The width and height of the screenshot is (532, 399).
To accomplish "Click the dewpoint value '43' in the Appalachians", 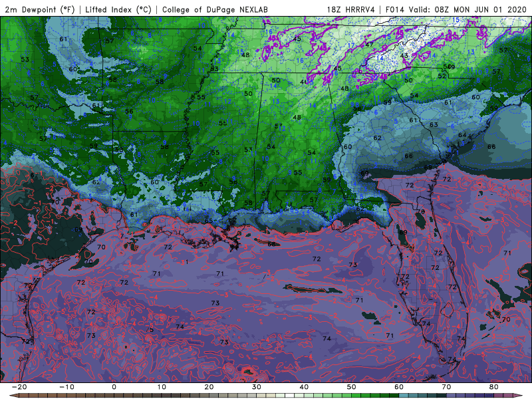I will click(404, 56).
